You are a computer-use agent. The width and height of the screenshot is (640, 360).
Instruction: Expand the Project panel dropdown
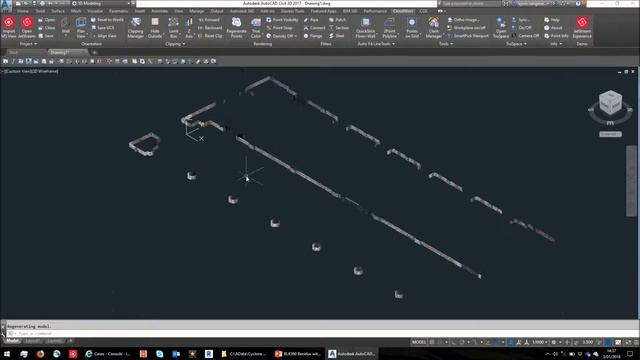tap(28, 44)
